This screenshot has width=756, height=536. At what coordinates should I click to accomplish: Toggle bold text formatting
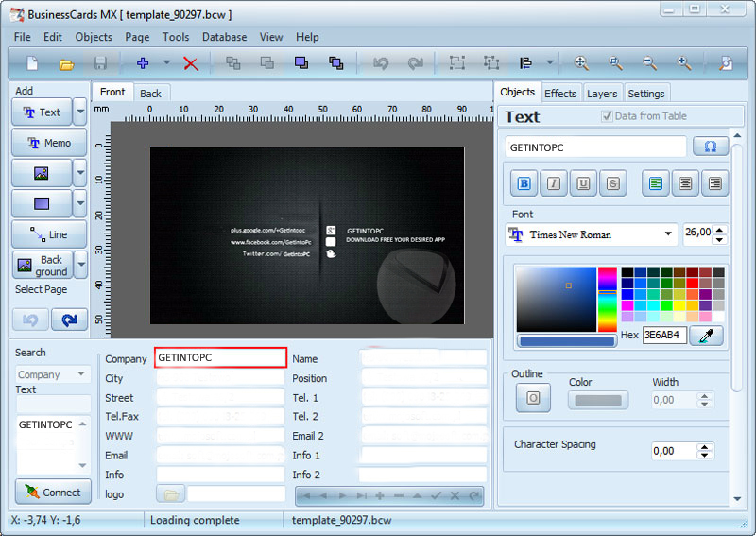coord(524,183)
